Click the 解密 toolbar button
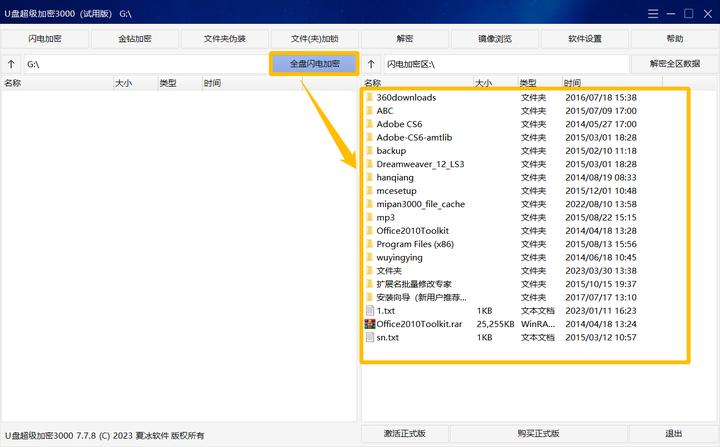Viewport: 720px width, 447px height. 405,39
